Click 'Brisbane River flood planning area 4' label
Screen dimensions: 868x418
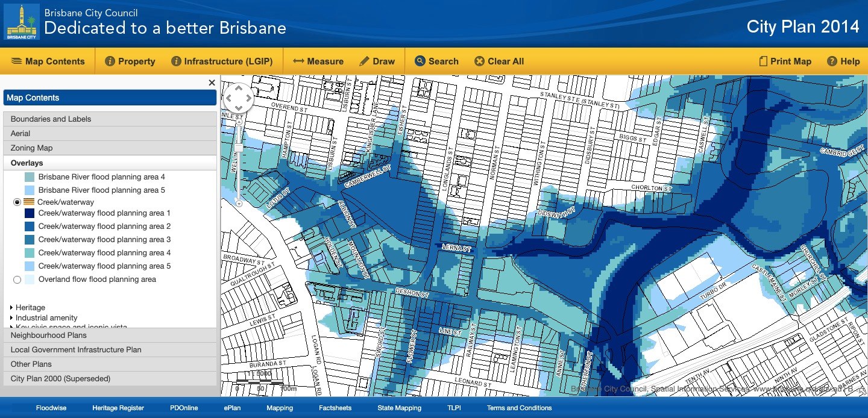pyautogui.click(x=101, y=177)
